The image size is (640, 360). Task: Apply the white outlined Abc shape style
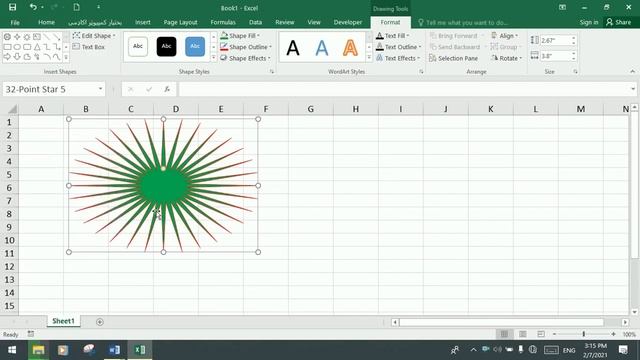point(138,46)
